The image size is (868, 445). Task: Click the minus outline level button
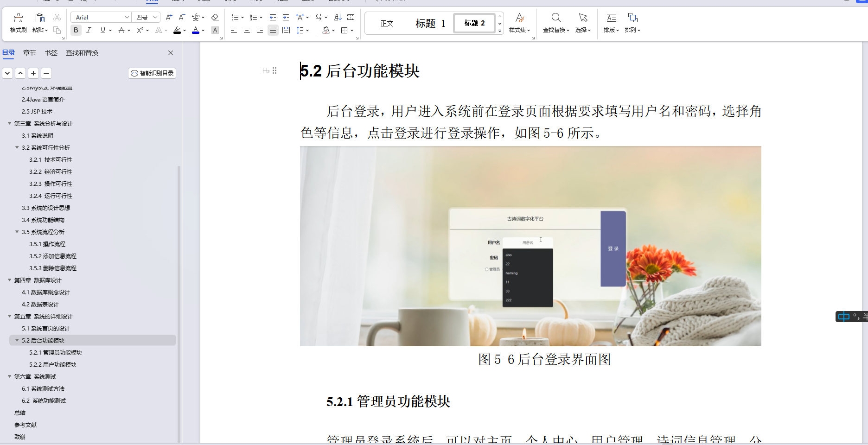coord(46,73)
